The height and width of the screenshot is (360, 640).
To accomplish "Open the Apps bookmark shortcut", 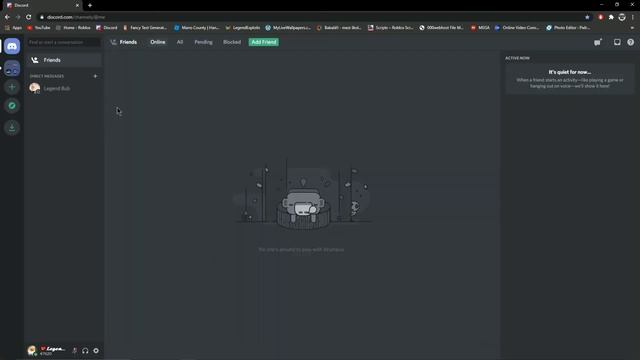I will tap(13, 28).
